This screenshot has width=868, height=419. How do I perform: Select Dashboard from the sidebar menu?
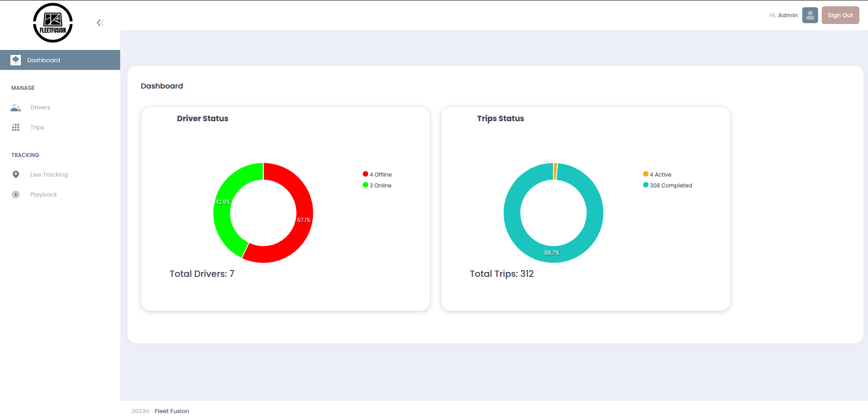(44, 59)
